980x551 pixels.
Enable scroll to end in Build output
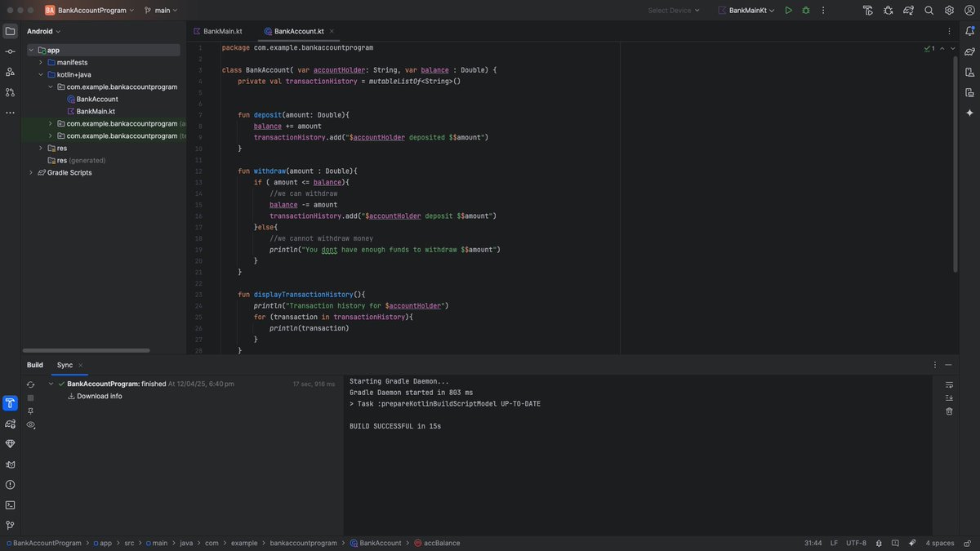[948, 398]
